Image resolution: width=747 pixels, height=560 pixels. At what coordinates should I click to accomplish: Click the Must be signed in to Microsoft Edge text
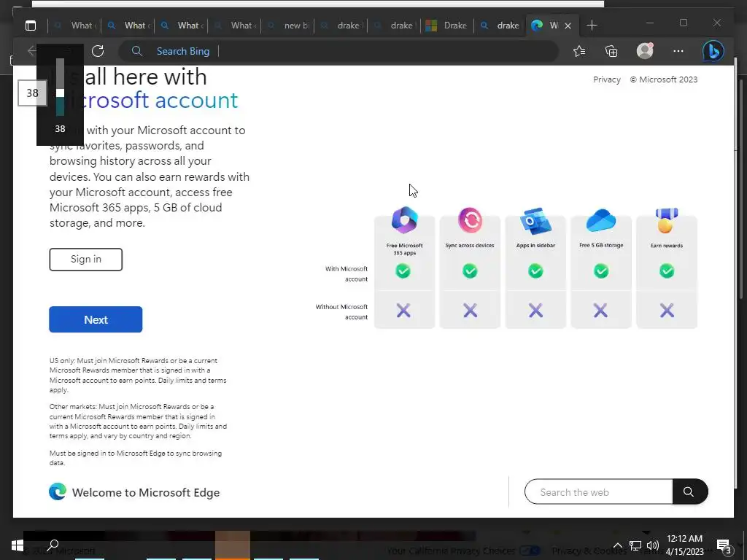[135, 458]
